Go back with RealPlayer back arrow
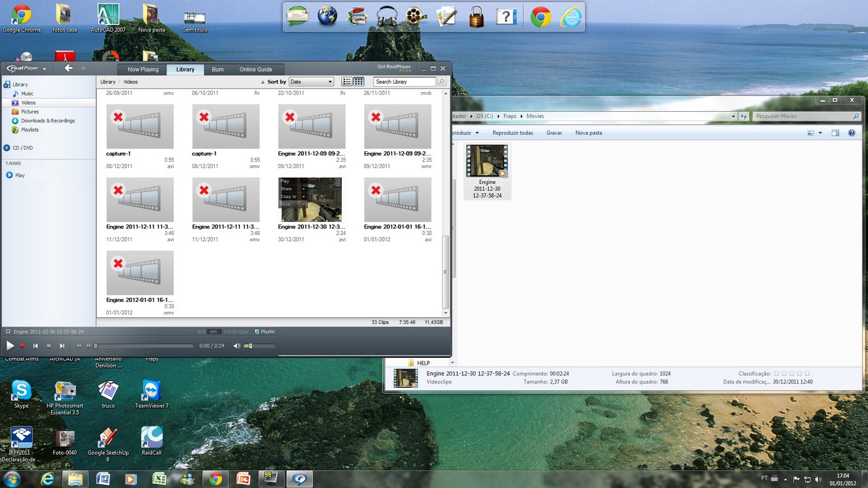 (68, 68)
